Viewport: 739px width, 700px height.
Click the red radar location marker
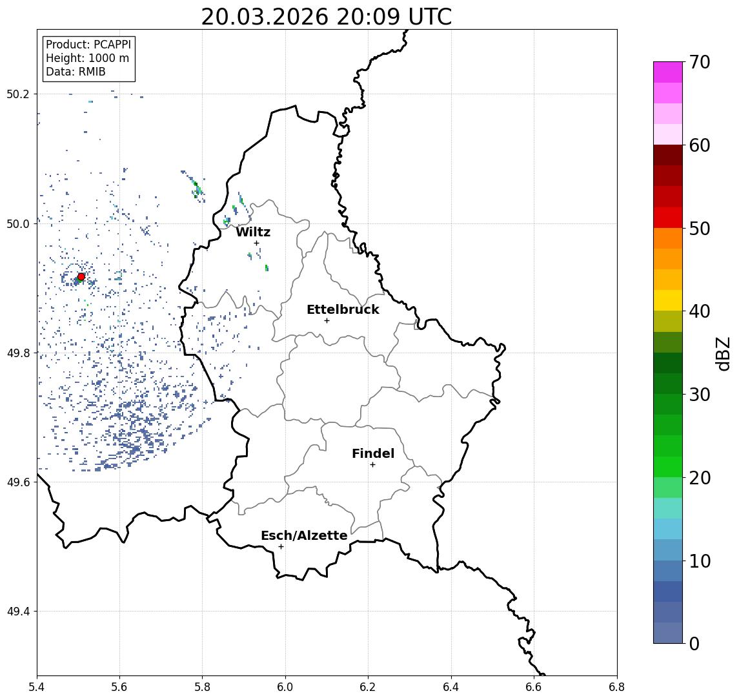(81, 277)
